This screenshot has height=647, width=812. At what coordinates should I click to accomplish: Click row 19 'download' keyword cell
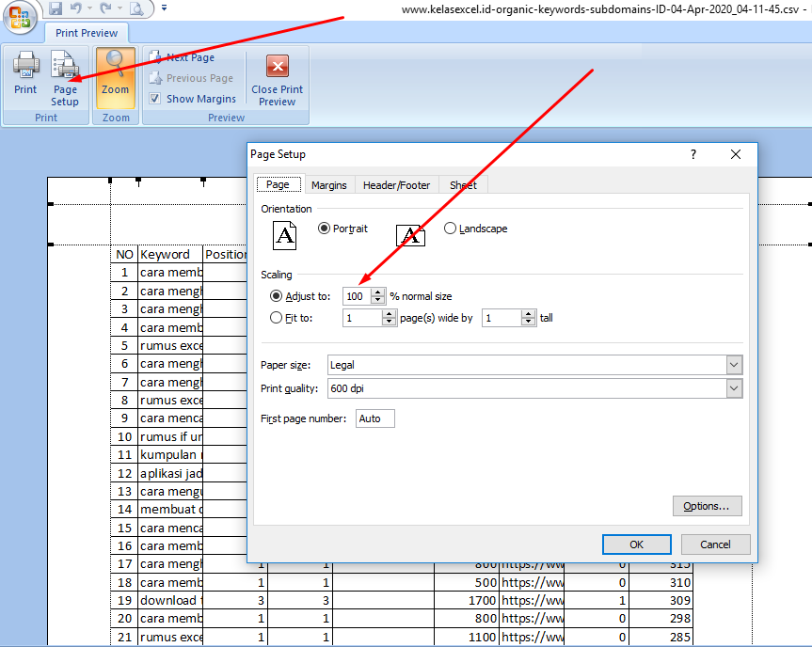[170, 600]
